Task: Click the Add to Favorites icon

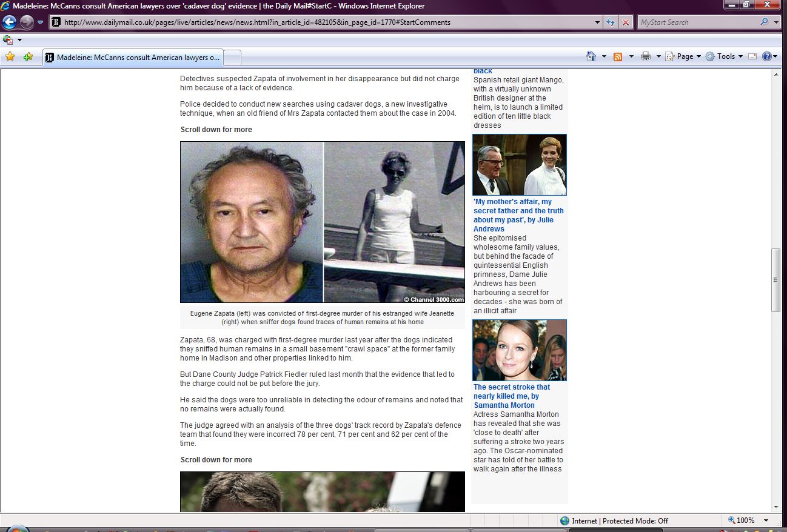Action: (28, 57)
